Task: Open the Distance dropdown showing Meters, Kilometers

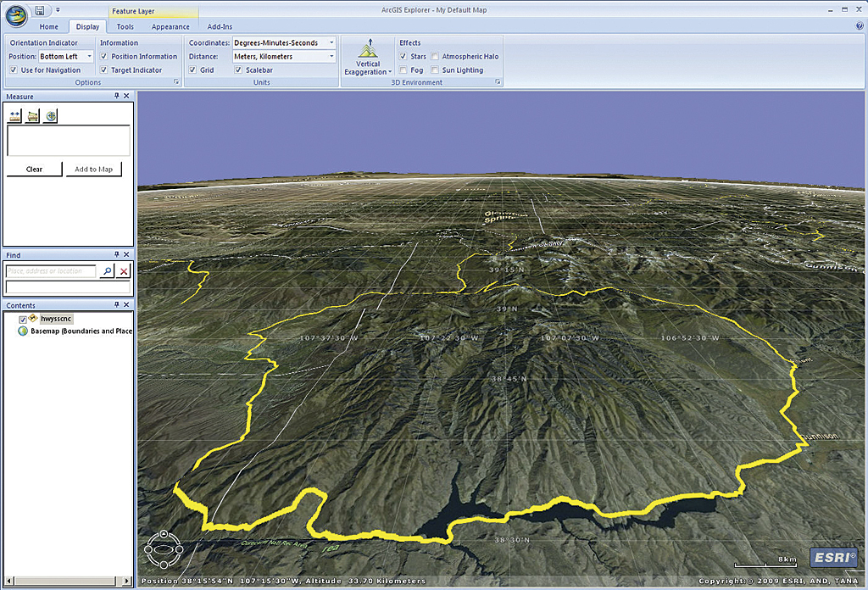Action: click(x=284, y=57)
